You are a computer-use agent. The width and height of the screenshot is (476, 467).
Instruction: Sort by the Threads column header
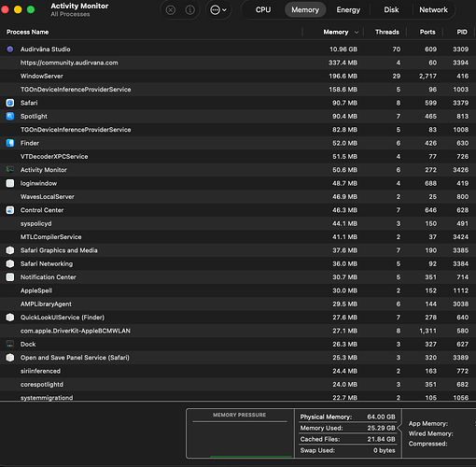[387, 32]
